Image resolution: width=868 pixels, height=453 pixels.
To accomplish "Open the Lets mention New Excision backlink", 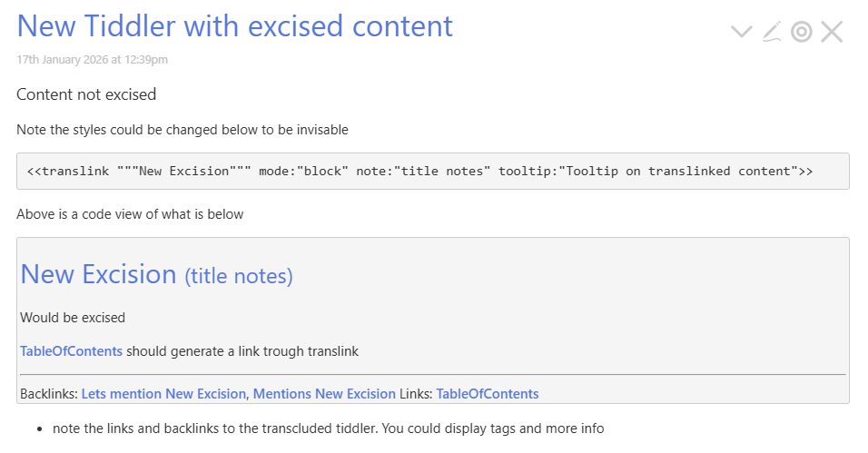I will tap(163, 394).
